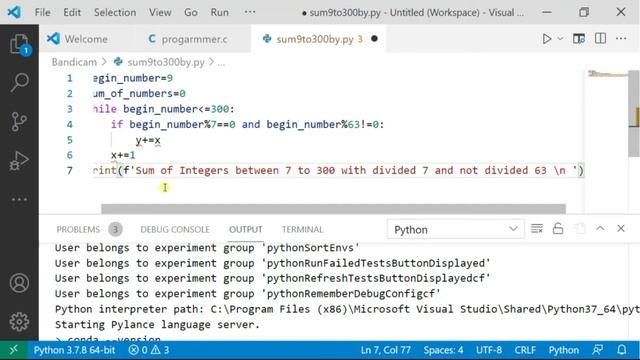640x360 pixels.
Task: Toggle the output scroll lock icon
Action: coord(558,229)
